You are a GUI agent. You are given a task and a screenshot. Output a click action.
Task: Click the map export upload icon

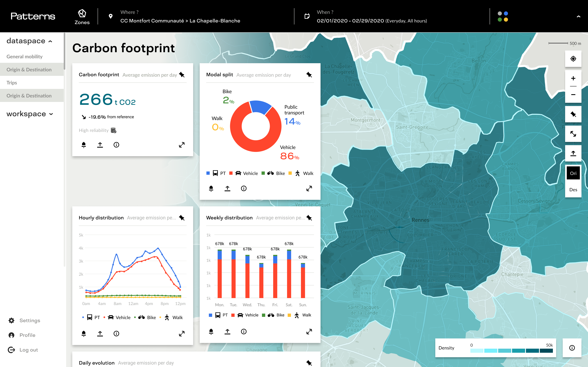573,153
